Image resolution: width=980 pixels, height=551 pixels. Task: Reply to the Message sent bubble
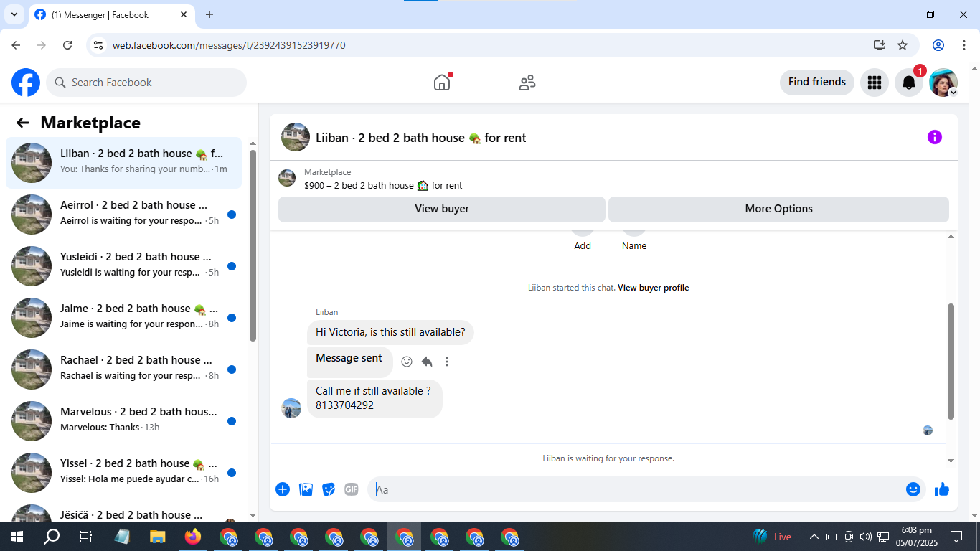coord(427,362)
